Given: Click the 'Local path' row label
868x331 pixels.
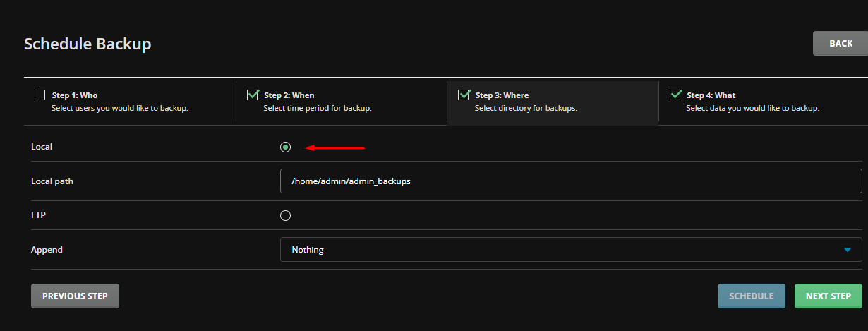Looking at the screenshot, I should click(52, 181).
